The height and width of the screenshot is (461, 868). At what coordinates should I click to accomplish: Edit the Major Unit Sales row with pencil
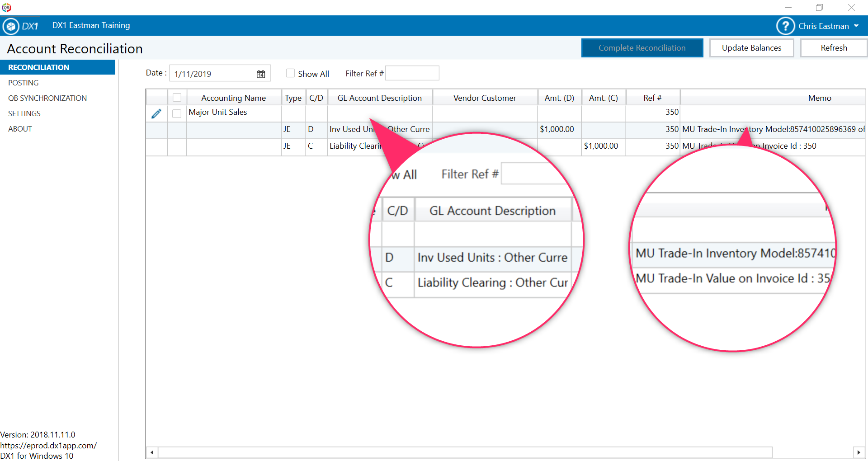coord(156,114)
